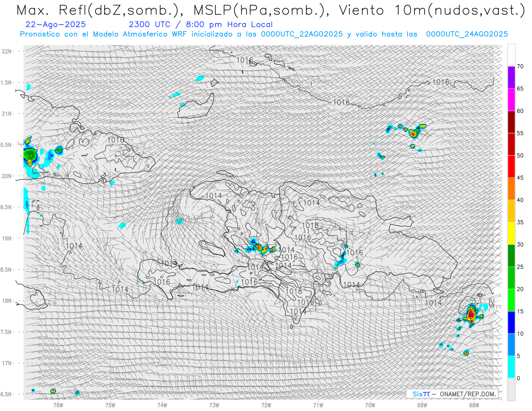
Task: Click the '18N' latitude axis label
Action: (x=6, y=301)
